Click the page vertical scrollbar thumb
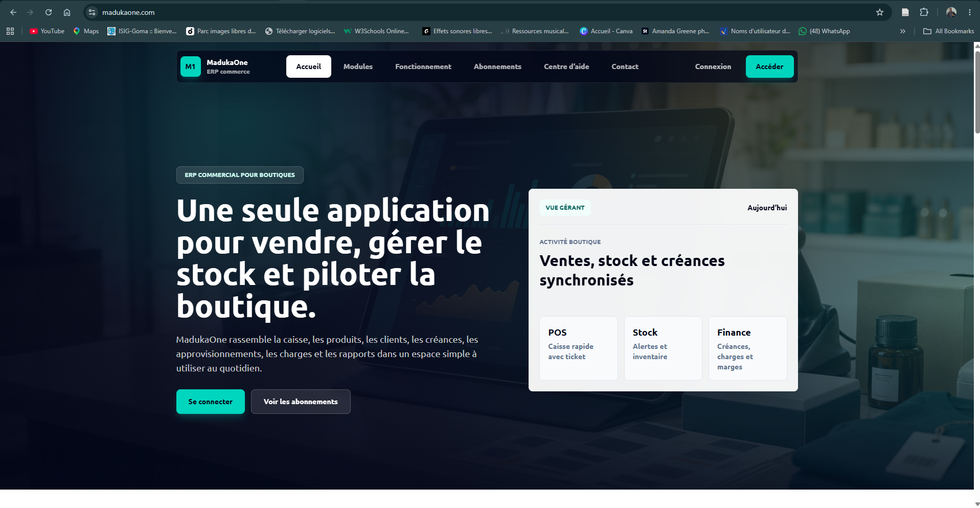This screenshot has width=980, height=508. tap(977, 92)
